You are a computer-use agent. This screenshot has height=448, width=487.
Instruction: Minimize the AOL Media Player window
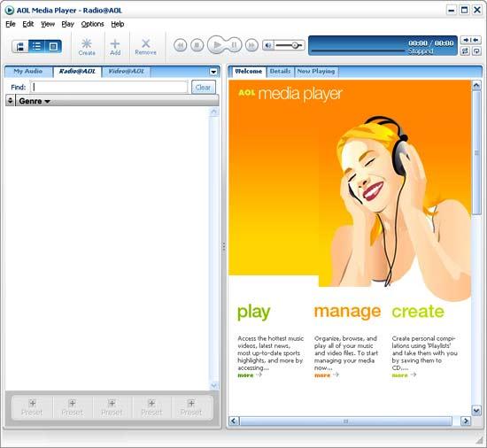pyautogui.click(x=452, y=11)
